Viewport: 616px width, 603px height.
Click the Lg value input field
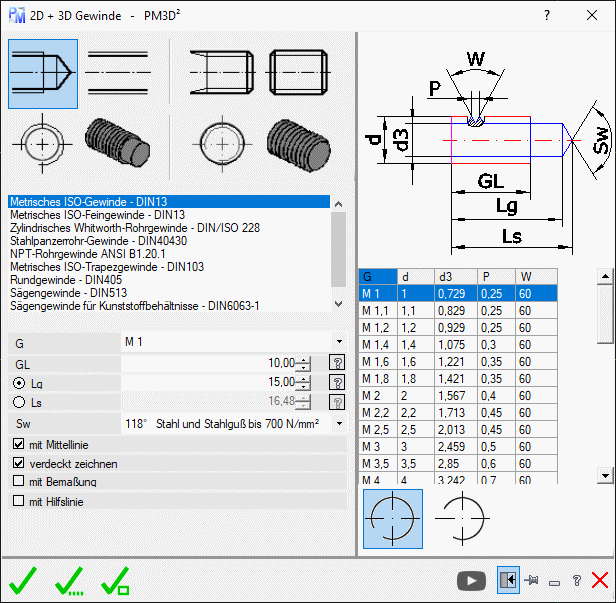(210, 382)
